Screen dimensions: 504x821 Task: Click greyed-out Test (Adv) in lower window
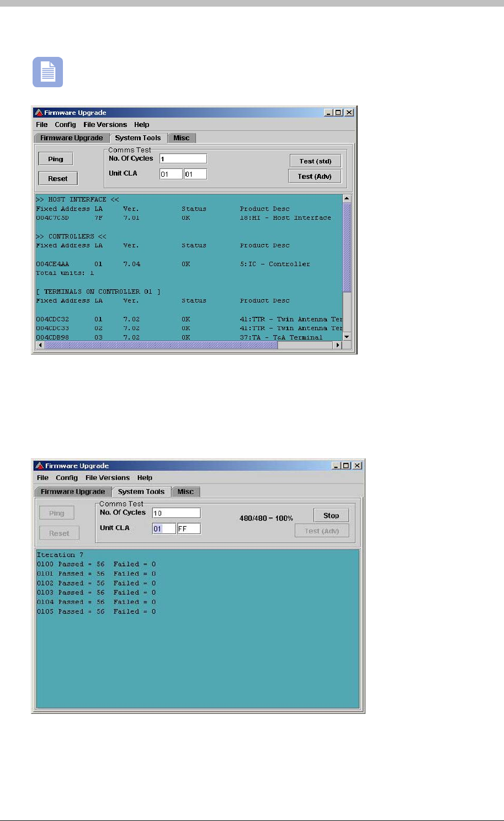[x=322, y=531]
